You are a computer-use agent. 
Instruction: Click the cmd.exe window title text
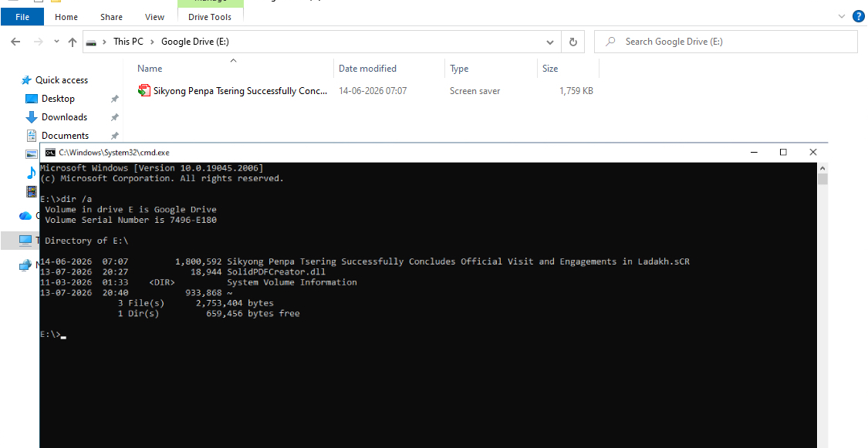(114, 153)
